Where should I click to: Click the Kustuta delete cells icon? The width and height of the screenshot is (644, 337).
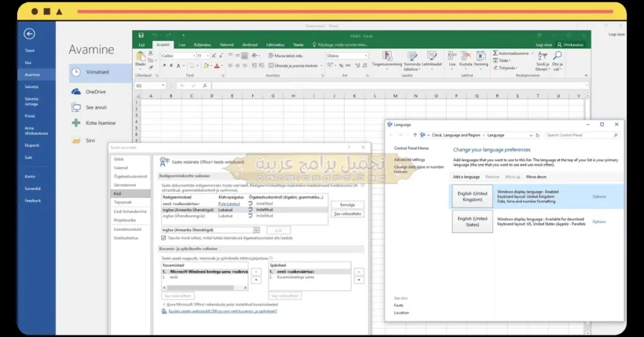pyautogui.click(x=466, y=56)
